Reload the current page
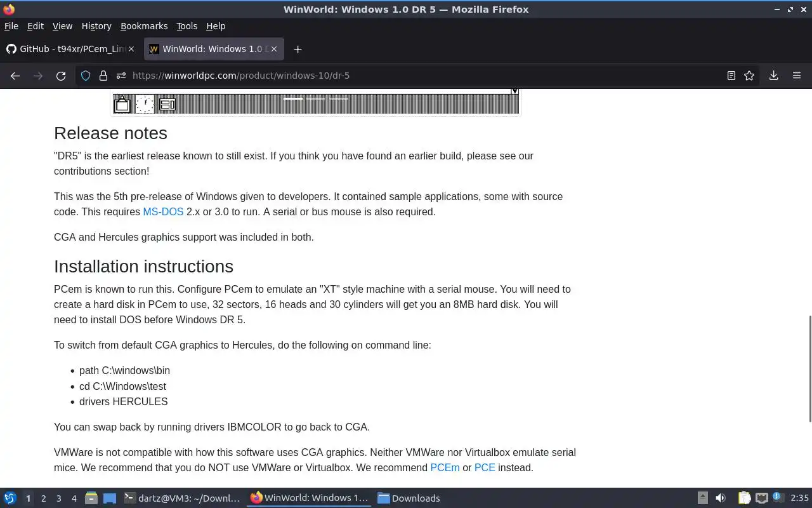 (61, 76)
